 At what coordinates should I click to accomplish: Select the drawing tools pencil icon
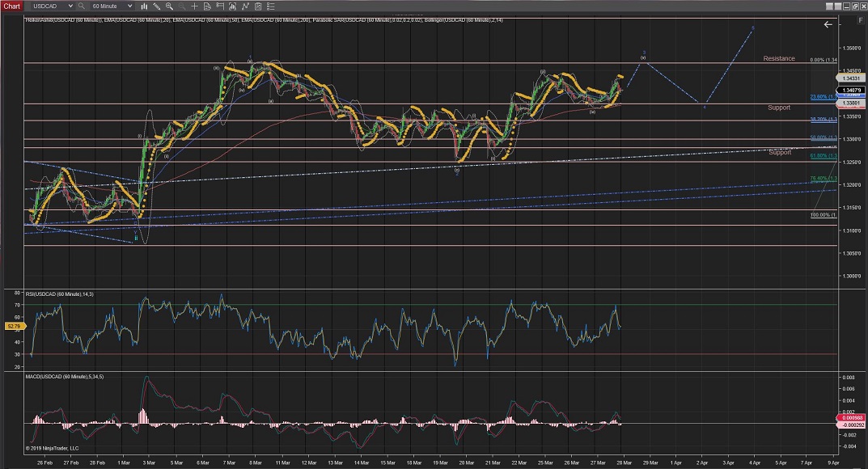point(156,6)
